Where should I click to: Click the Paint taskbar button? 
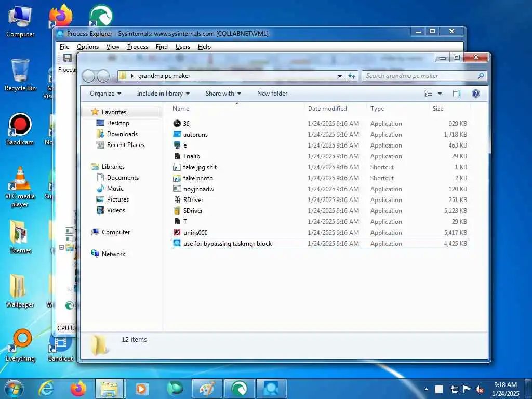tap(207, 389)
